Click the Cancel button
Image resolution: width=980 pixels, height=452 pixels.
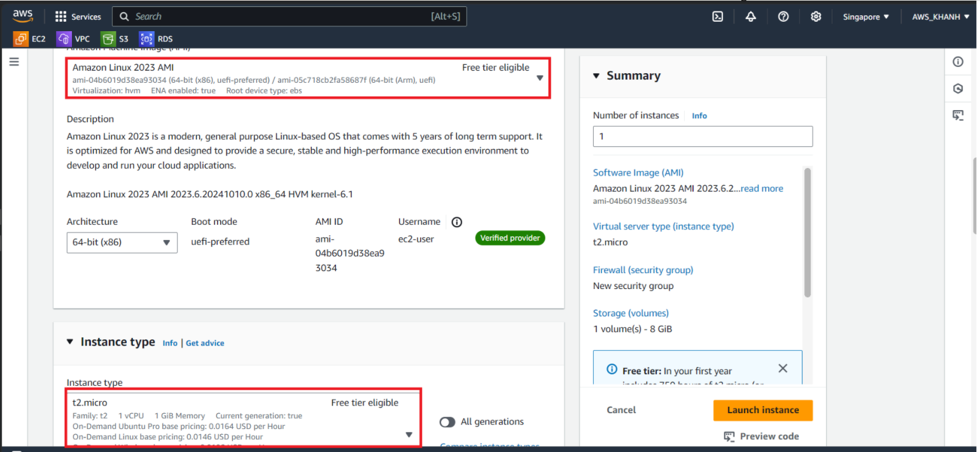tap(621, 410)
